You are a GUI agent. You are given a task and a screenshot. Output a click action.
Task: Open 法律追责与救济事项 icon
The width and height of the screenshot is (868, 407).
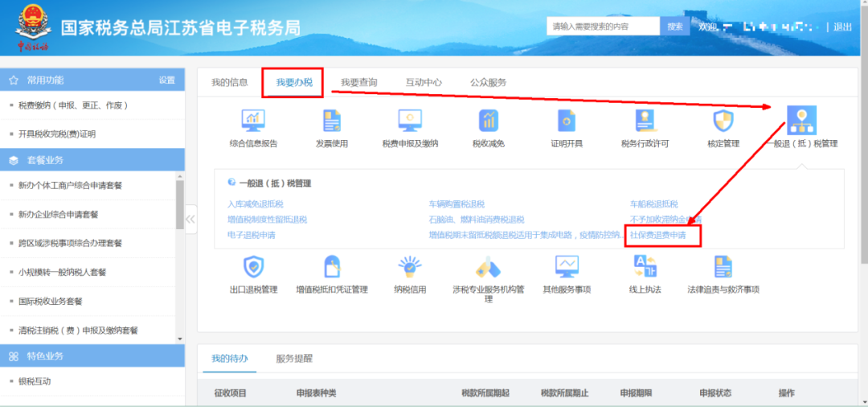pyautogui.click(x=723, y=267)
